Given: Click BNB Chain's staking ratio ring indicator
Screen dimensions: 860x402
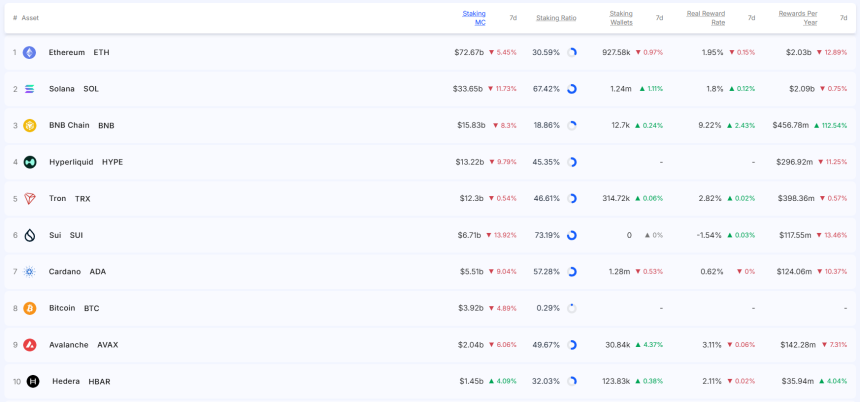Looking at the screenshot, I should [572, 126].
